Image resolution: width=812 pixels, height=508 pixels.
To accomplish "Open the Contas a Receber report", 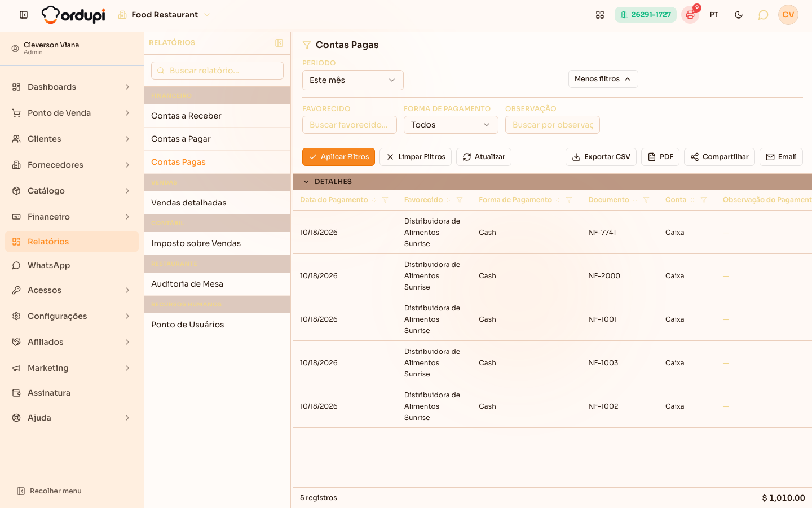I will click(x=217, y=116).
